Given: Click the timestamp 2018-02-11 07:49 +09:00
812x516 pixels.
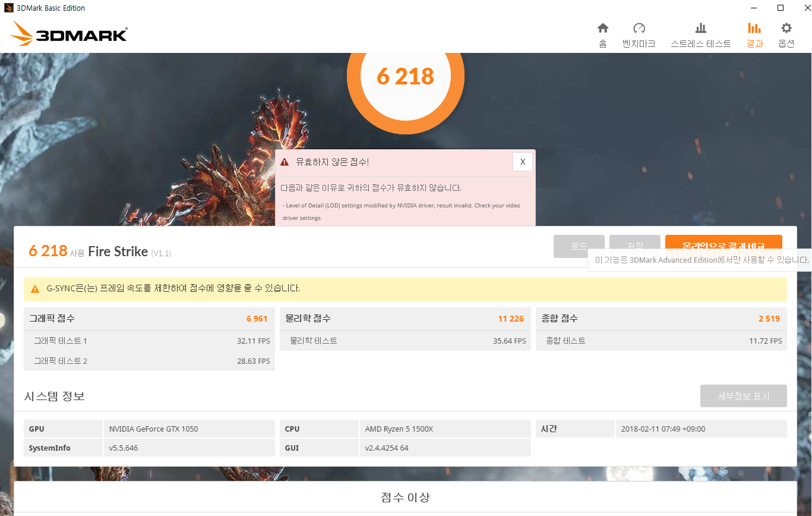Looking at the screenshot, I should (x=663, y=429).
